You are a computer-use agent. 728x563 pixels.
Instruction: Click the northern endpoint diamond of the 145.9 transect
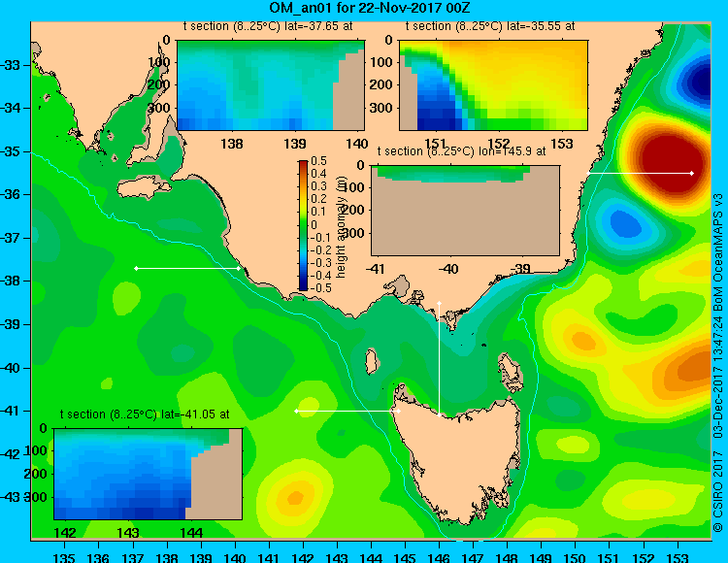[x=439, y=303]
